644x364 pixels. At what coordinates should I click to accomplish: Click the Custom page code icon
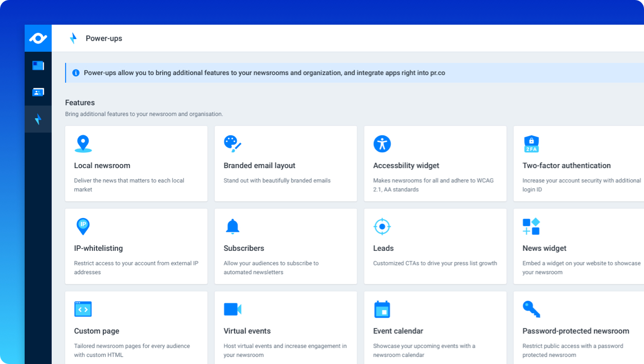click(x=83, y=309)
